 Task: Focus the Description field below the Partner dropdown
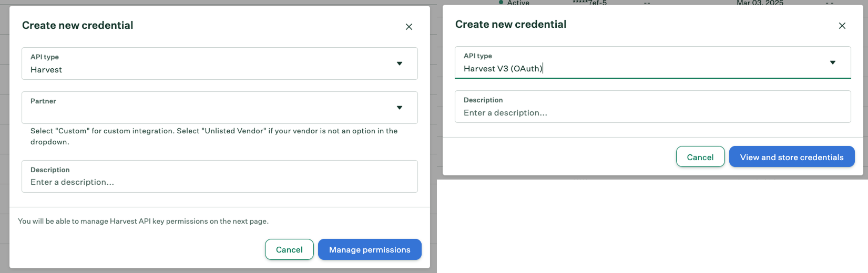(x=219, y=182)
